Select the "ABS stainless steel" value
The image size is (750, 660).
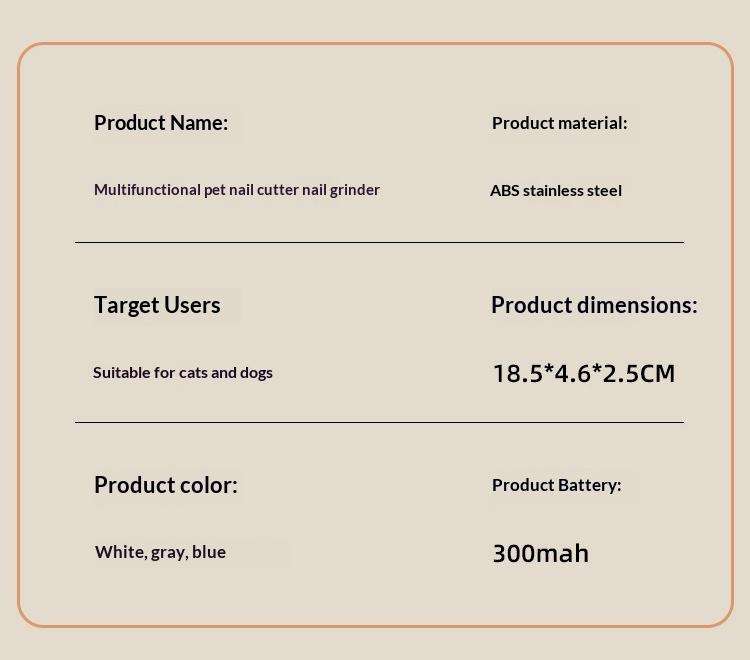pos(556,191)
